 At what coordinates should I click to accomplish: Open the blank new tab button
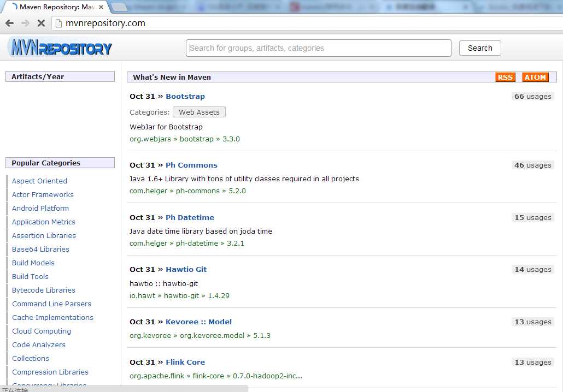pyautogui.click(x=119, y=7)
